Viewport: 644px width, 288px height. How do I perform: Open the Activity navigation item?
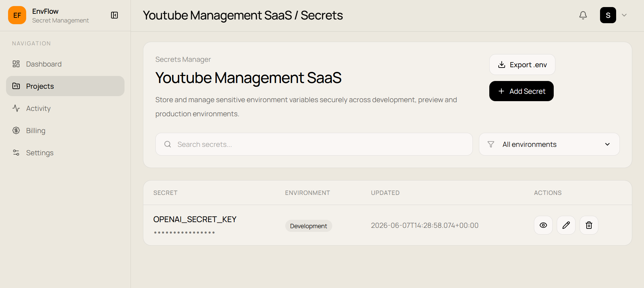pyautogui.click(x=65, y=108)
